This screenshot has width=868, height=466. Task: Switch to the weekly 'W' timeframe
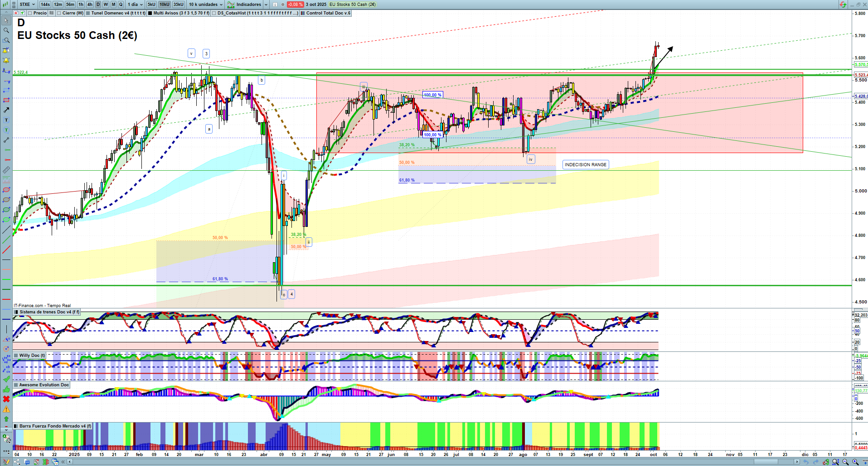(x=106, y=5)
